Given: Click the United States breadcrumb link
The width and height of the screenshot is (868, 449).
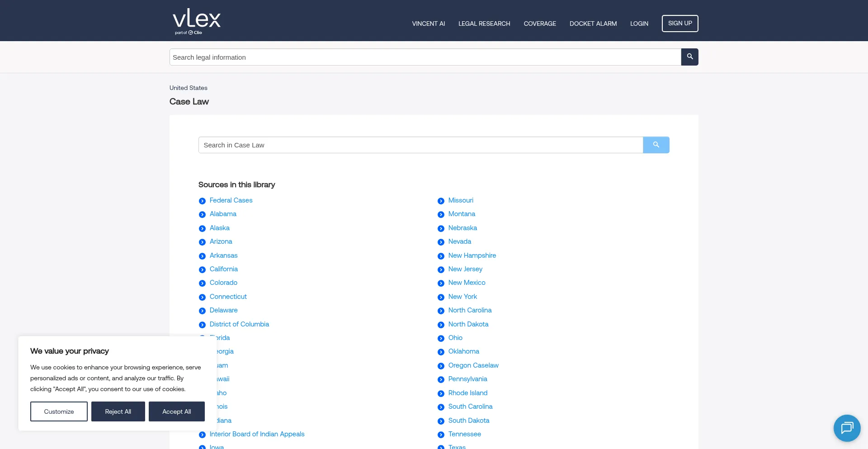Looking at the screenshot, I should (x=188, y=88).
